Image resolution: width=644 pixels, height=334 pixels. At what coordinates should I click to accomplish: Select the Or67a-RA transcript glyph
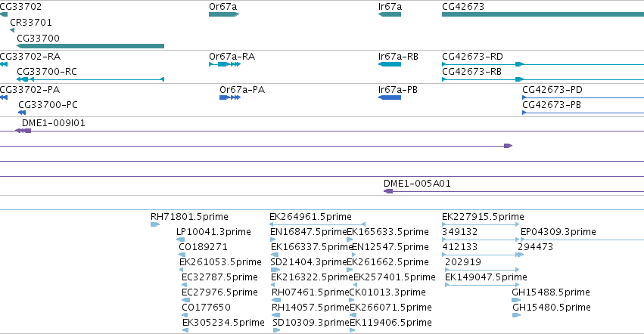click(x=225, y=64)
